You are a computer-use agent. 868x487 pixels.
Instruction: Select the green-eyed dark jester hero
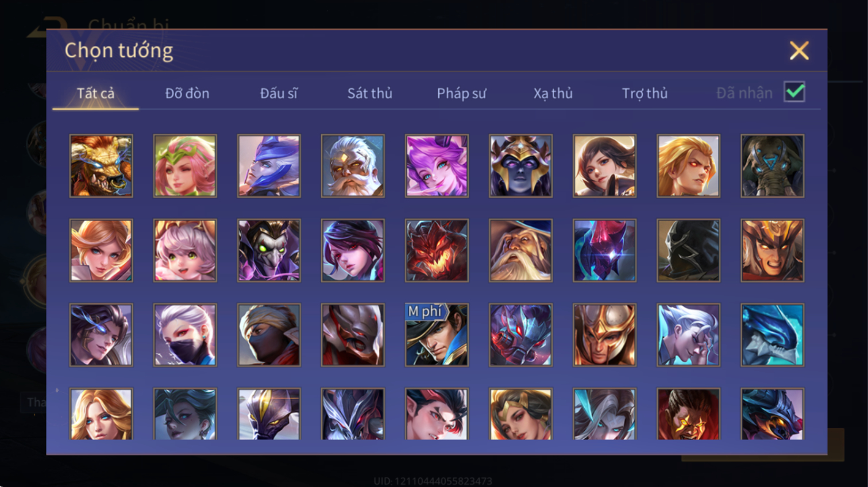[269, 250]
